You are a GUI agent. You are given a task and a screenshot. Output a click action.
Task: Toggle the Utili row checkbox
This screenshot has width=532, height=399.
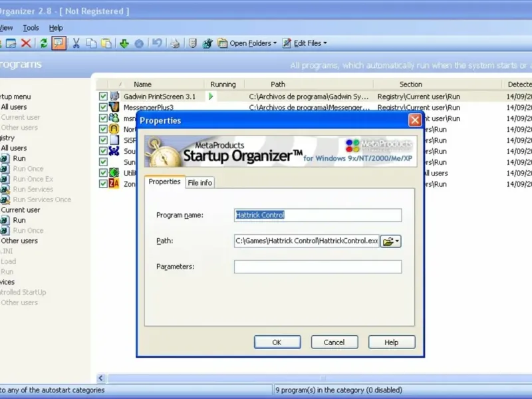coord(104,173)
